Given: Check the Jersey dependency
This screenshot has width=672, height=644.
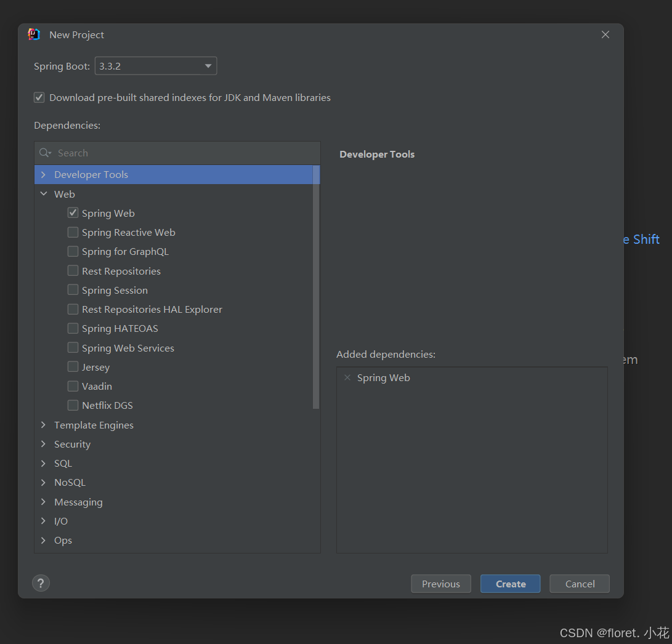Looking at the screenshot, I should 73,367.
